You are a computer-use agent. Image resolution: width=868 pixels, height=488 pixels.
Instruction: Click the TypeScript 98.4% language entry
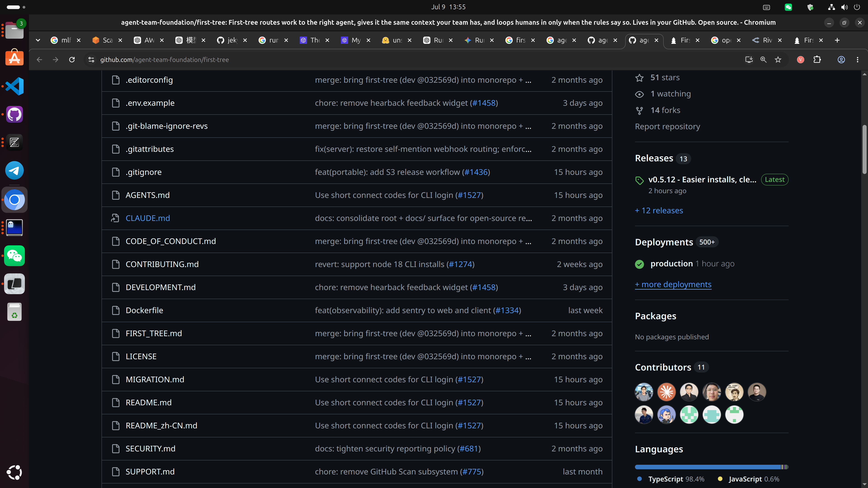click(670, 479)
